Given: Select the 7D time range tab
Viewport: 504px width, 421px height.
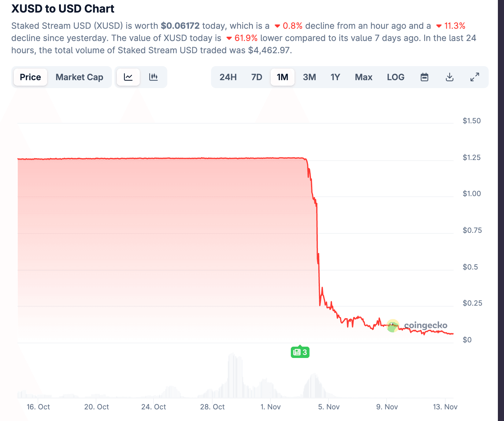Looking at the screenshot, I should pyautogui.click(x=257, y=77).
